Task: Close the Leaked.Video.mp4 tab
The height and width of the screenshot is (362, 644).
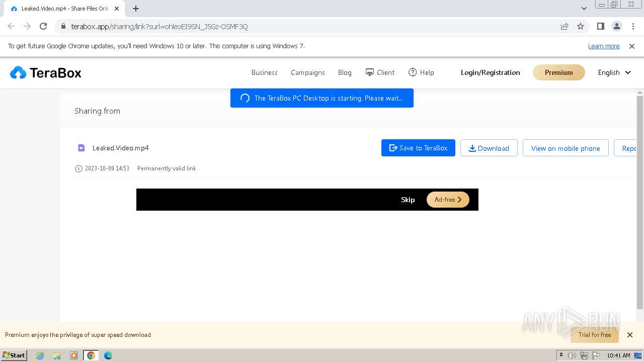Action: (117, 9)
